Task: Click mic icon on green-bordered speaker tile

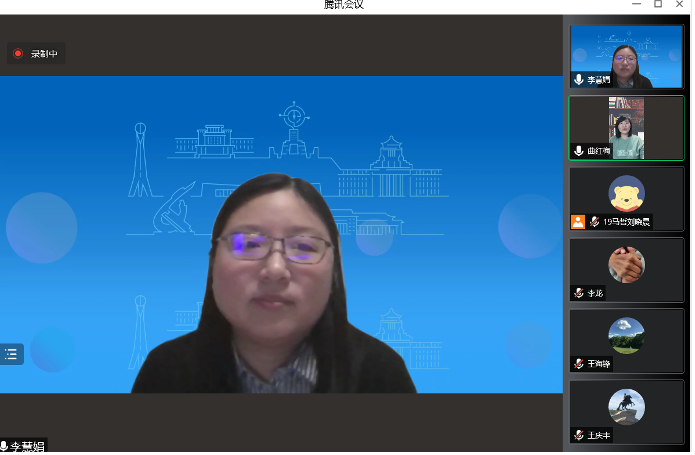Action: tap(578, 151)
